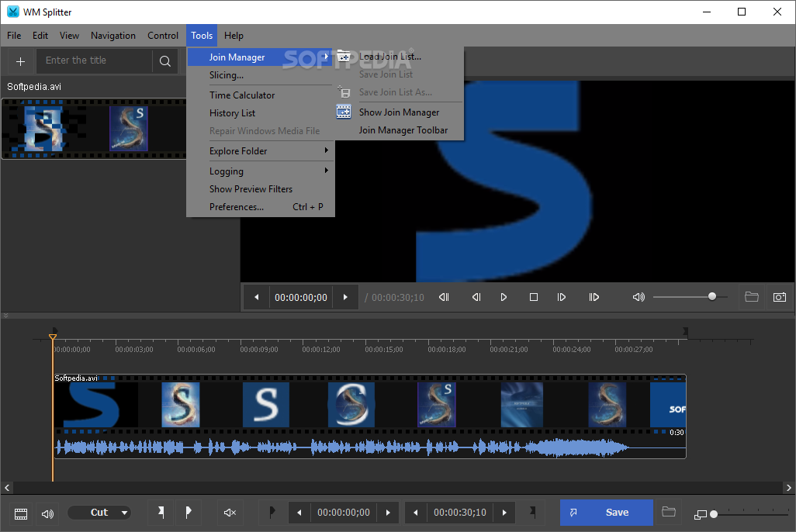Choose Load Join List...
This screenshot has height=532, width=796.
(398, 57)
